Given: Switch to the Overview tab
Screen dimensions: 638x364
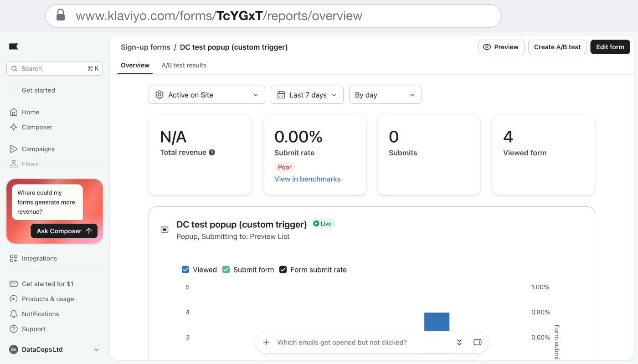Looking at the screenshot, I should coord(135,65).
